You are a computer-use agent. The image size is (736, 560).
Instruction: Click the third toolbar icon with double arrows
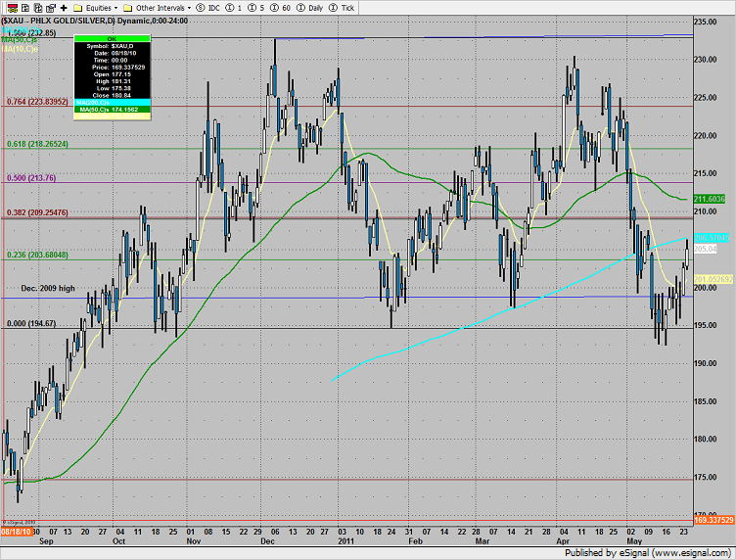[x=38, y=8]
